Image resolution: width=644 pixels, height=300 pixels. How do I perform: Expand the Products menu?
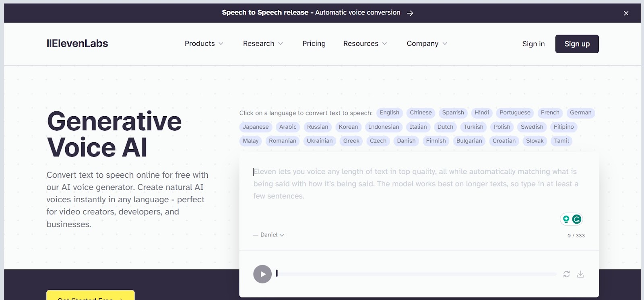(204, 43)
